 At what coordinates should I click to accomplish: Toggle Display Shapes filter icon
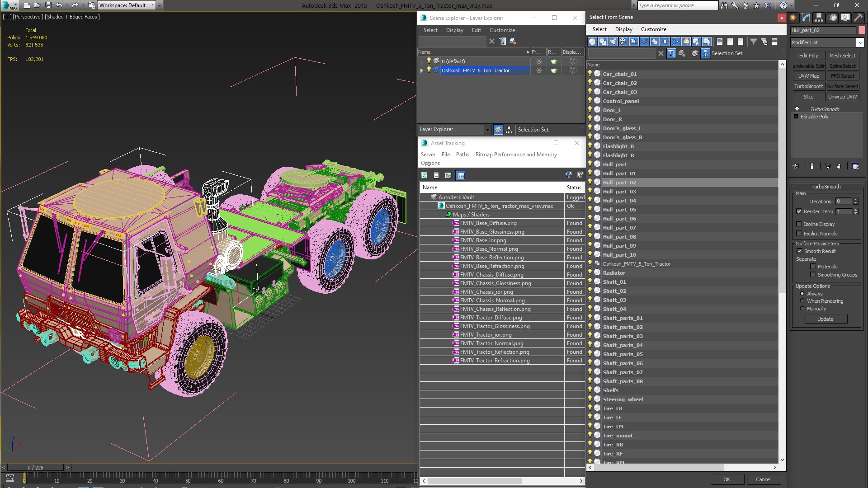[x=603, y=42]
